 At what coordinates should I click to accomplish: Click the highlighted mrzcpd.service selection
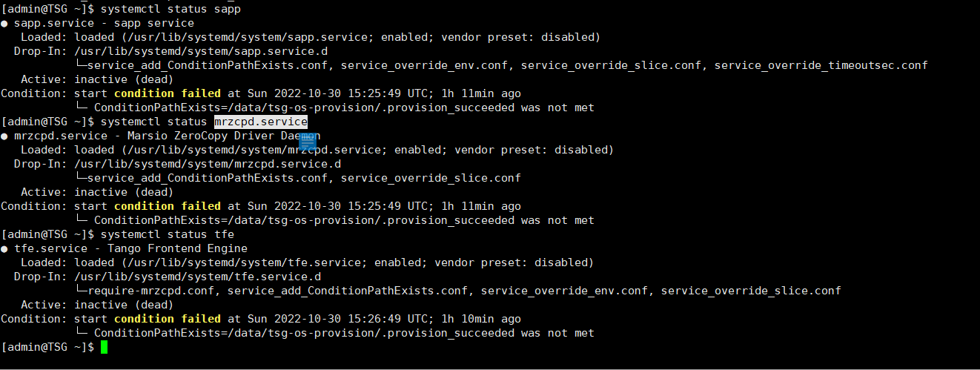(x=260, y=122)
